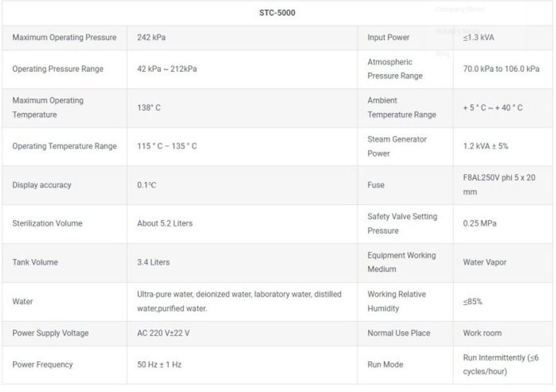Click the About 5.2 Liters value
This screenshot has width=556, height=392.
[x=165, y=223]
